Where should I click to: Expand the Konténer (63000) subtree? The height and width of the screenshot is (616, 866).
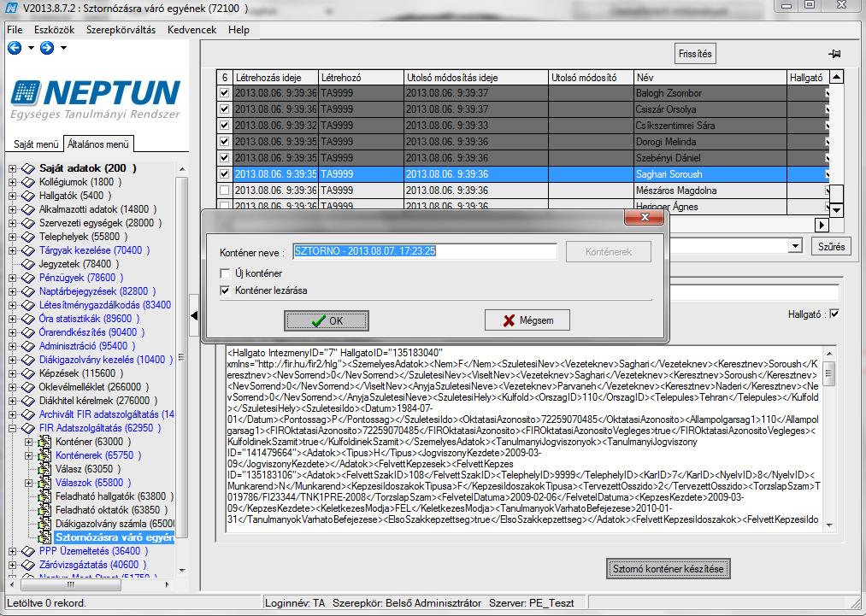(29, 442)
